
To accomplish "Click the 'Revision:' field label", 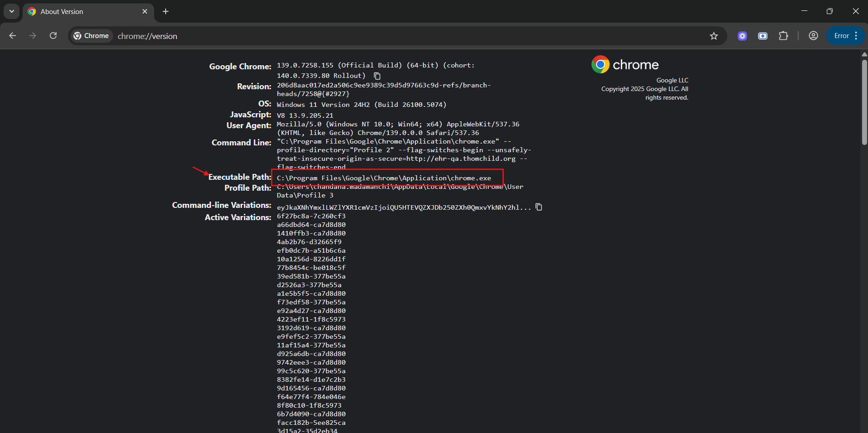I will [x=254, y=87].
